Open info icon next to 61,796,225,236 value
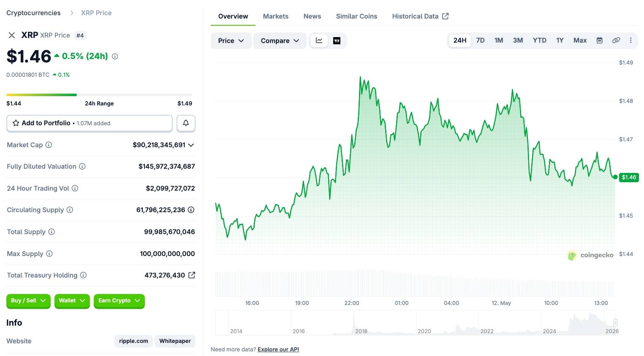The width and height of the screenshot is (644, 356). pyautogui.click(x=191, y=210)
